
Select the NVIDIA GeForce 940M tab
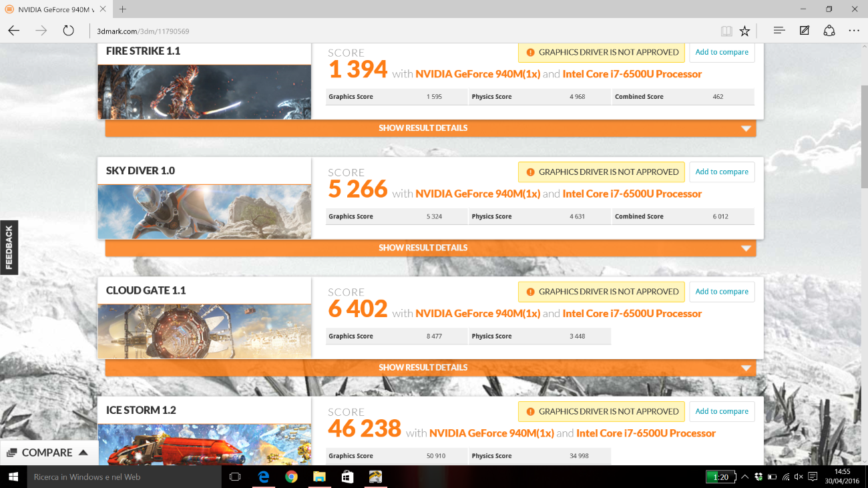[x=55, y=9]
